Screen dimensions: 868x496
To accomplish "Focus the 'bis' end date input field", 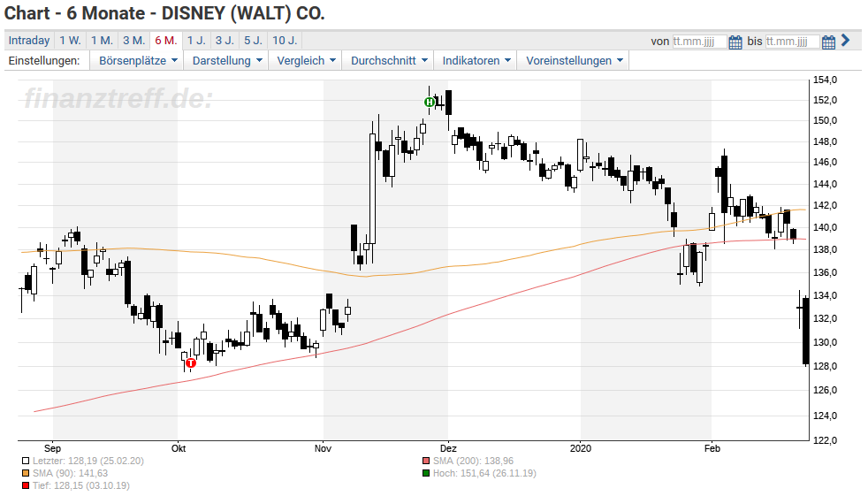I will [x=792, y=42].
